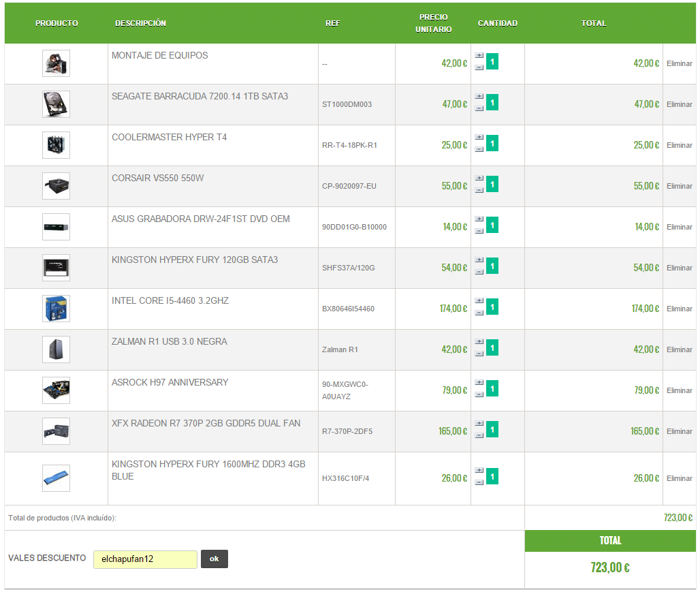This screenshot has height=592, width=700.
Task: Decrease quantity for XFX RADEON R7 370P
Action: click(x=479, y=435)
